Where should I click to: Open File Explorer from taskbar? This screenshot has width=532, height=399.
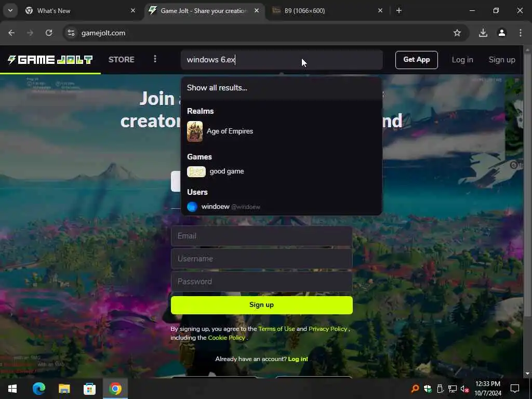click(x=64, y=389)
